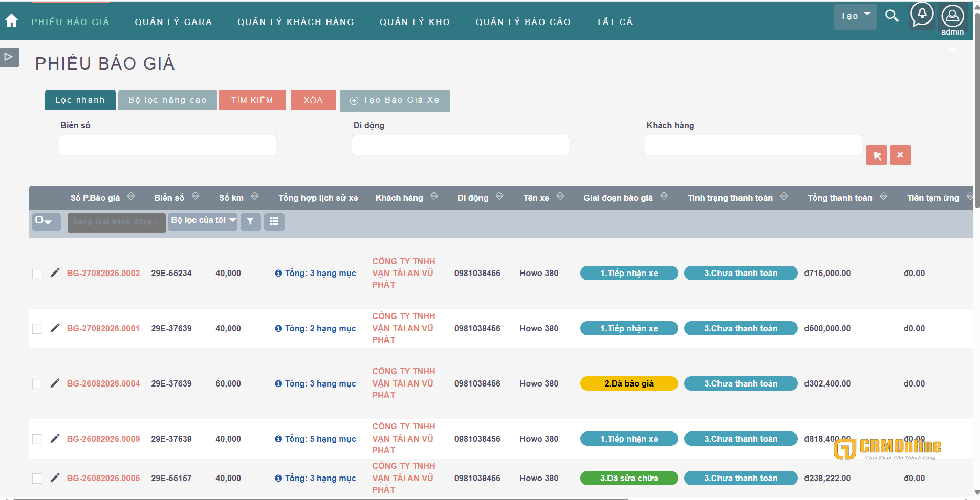
Task: Show info for 'Tổng: 5 hạng mục'
Action: coord(278,439)
